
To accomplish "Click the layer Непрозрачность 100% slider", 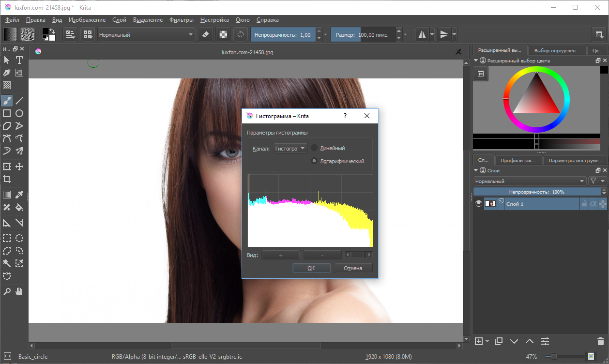I will (x=536, y=192).
